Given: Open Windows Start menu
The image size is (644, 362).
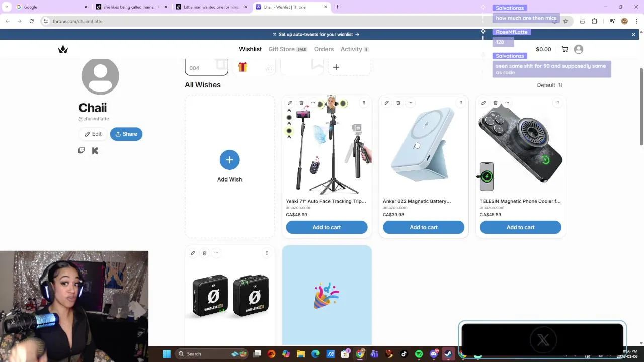Looking at the screenshot, I should point(167,354).
